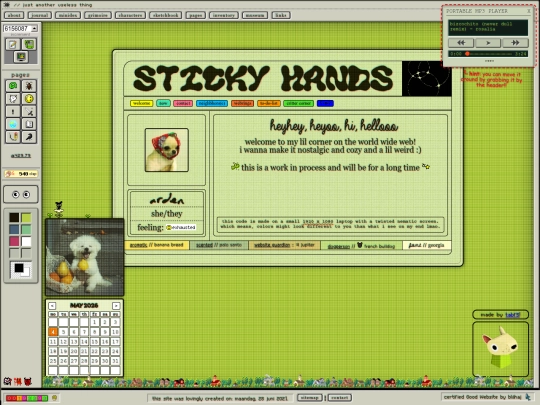Select May 4 highlighted in calendar
Viewport: 540px width, 405px height.
pos(53,332)
